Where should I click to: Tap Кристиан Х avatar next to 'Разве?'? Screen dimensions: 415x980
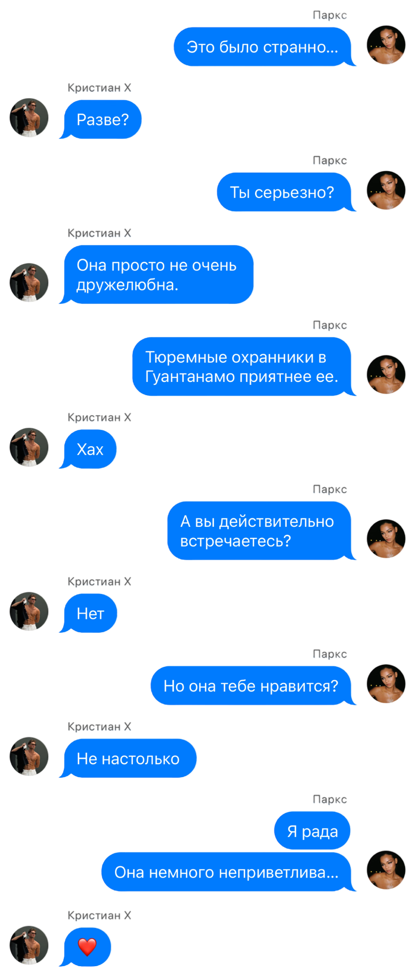(29, 118)
